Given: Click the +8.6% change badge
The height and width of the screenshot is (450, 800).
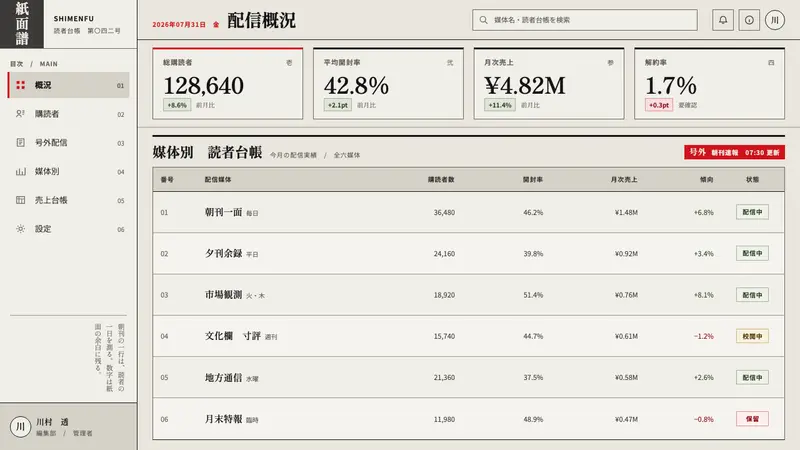Looking at the screenshot, I should (x=177, y=105).
